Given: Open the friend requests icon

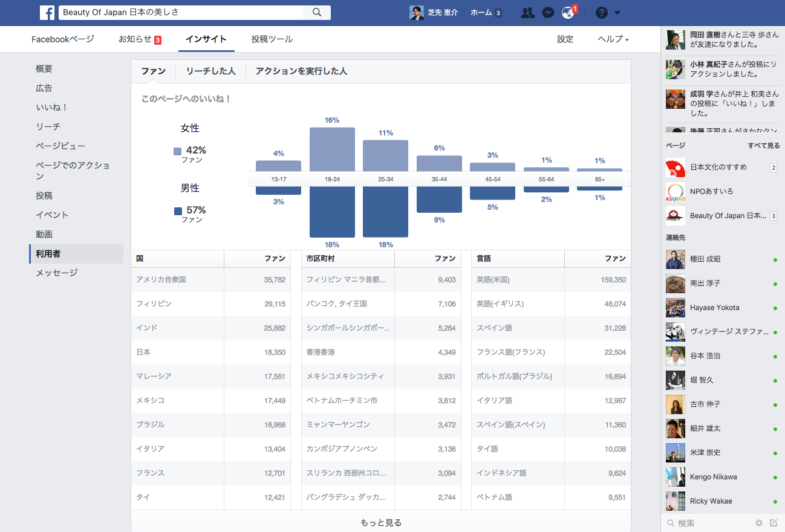Looking at the screenshot, I should pos(528,13).
